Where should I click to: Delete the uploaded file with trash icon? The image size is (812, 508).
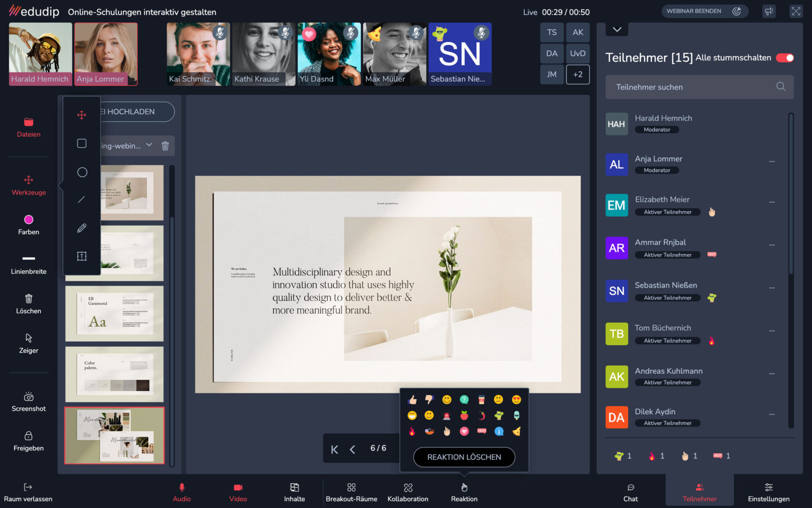165,146
